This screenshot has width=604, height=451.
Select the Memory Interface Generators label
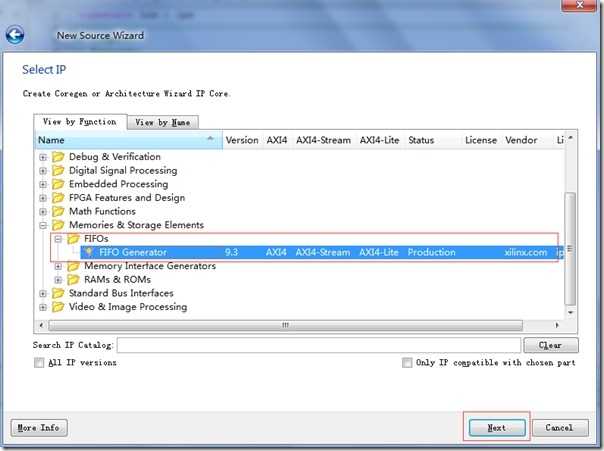(x=150, y=266)
